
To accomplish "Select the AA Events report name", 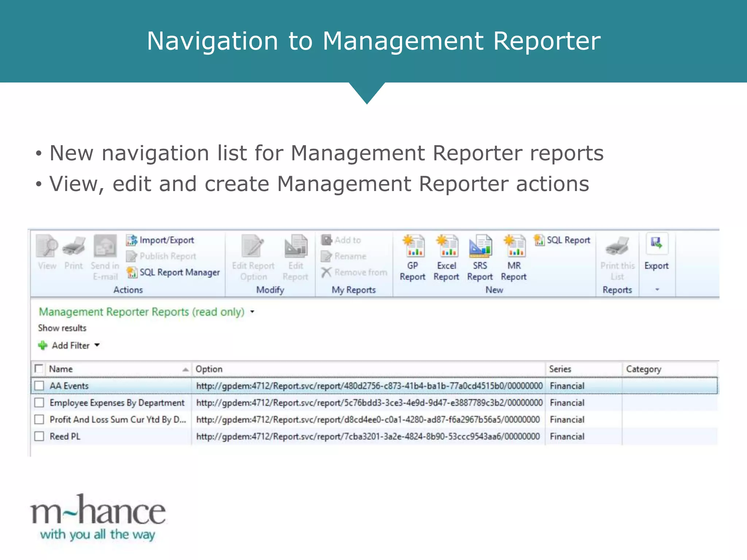I will click(x=69, y=386).
